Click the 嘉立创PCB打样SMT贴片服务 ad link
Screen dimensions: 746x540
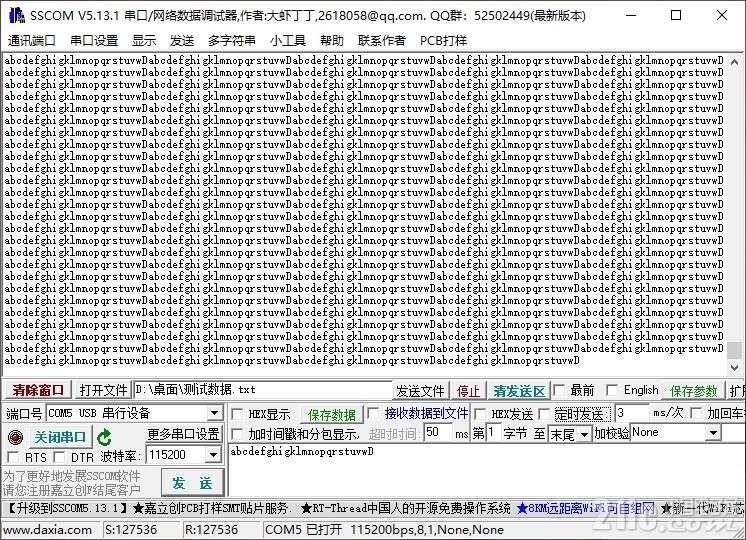[211, 509]
